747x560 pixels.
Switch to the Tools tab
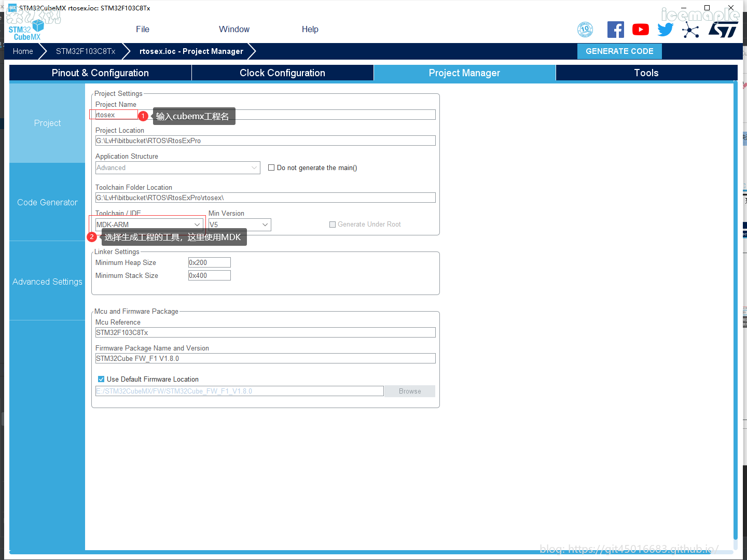coord(646,73)
